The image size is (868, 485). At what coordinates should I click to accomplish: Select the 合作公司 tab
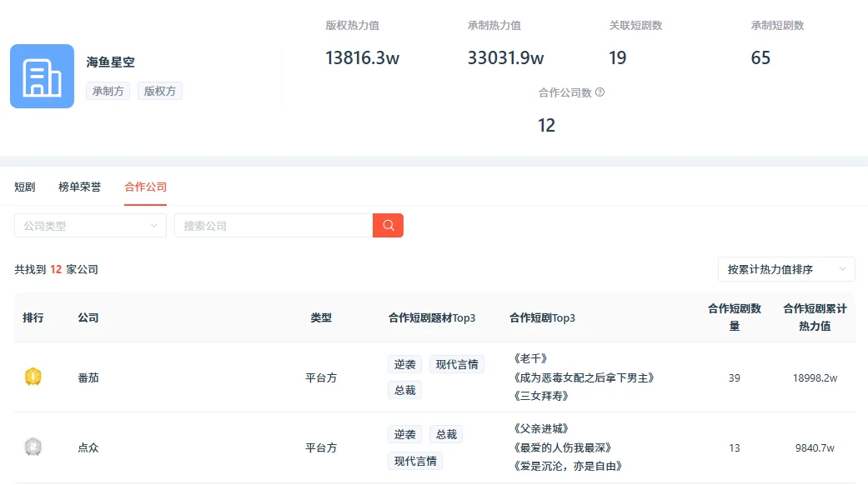click(x=145, y=187)
